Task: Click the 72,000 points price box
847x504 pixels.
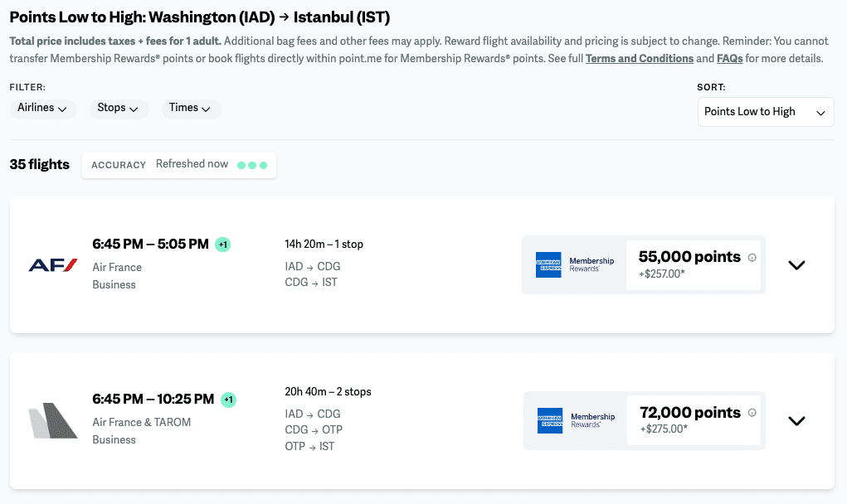Action: tap(694, 420)
